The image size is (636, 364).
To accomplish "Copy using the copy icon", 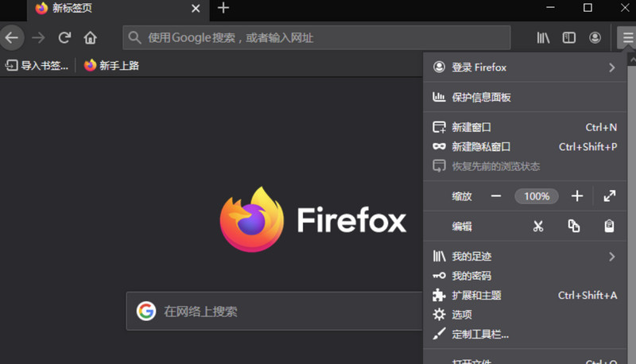I will pos(573,227).
